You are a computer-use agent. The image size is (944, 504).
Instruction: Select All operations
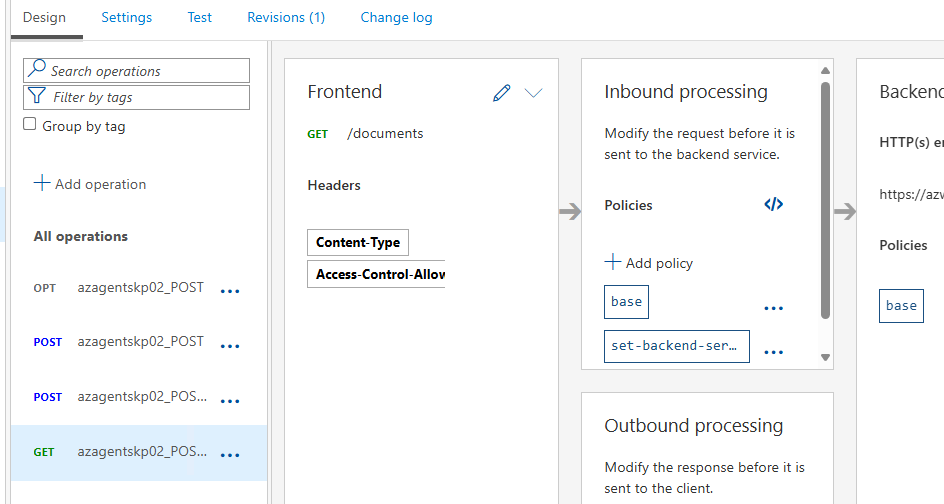click(81, 236)
